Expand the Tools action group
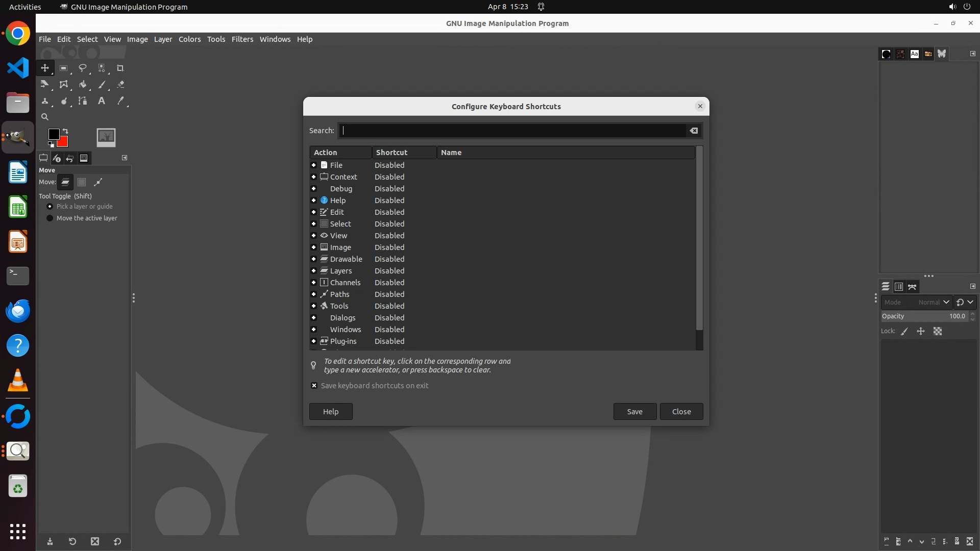Image resolution: width=980 pixels, height=551 pixels. coord(314,306)
